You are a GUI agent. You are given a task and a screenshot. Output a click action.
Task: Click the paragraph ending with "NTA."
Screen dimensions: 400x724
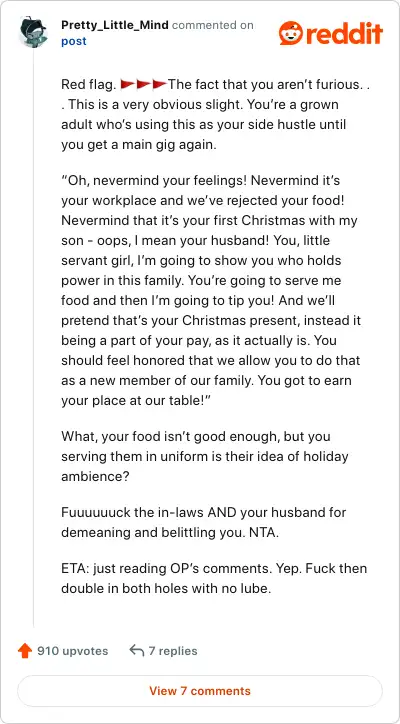204,522
